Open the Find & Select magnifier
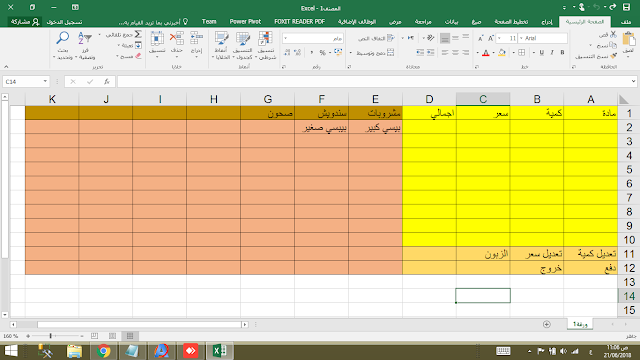 click(62, 38)
